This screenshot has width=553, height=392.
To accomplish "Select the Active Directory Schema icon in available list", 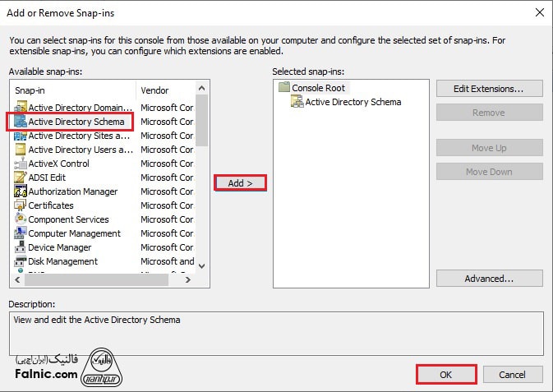I will (x=21, y=122).
